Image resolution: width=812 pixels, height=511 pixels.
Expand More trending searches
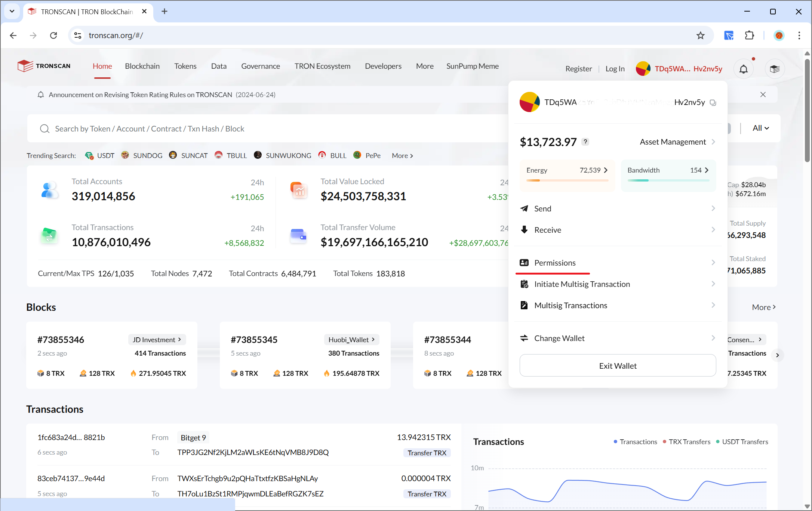click(403, 156)
